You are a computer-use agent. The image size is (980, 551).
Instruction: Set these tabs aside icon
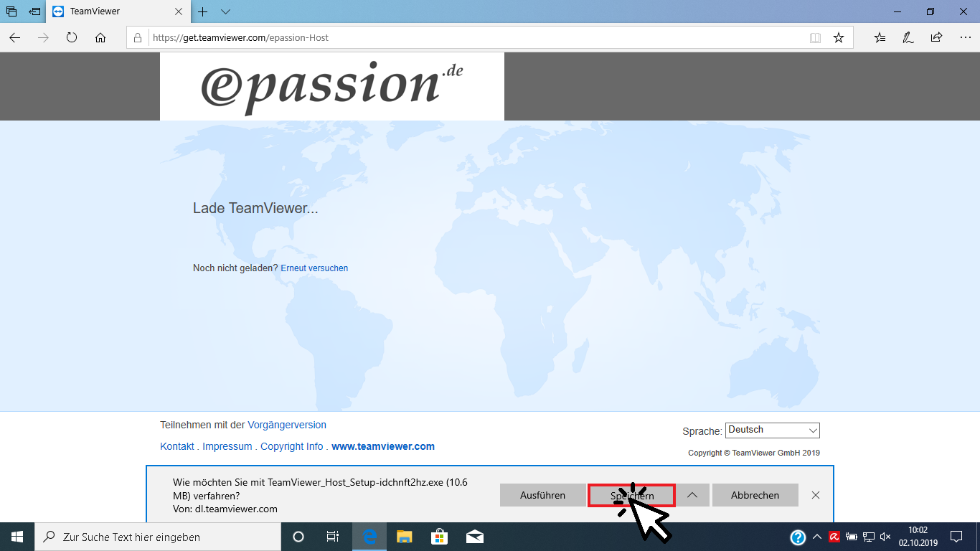(34, 11)
